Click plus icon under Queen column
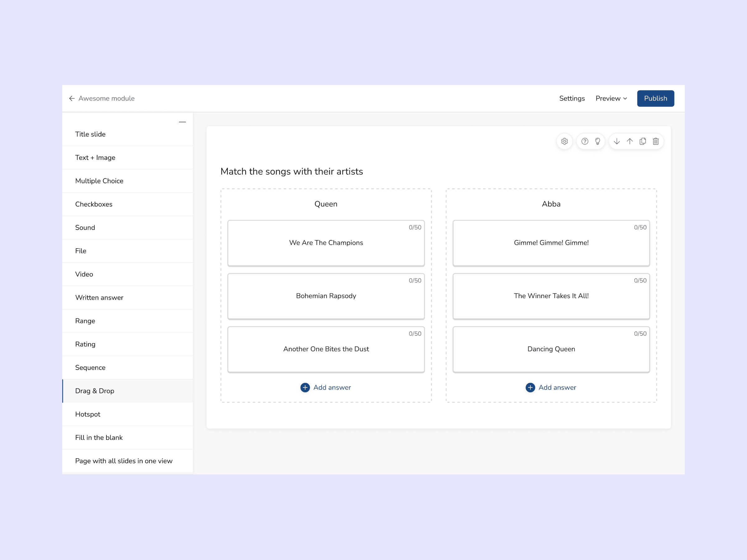The image size is (747, 560). (x=305, y=388)
